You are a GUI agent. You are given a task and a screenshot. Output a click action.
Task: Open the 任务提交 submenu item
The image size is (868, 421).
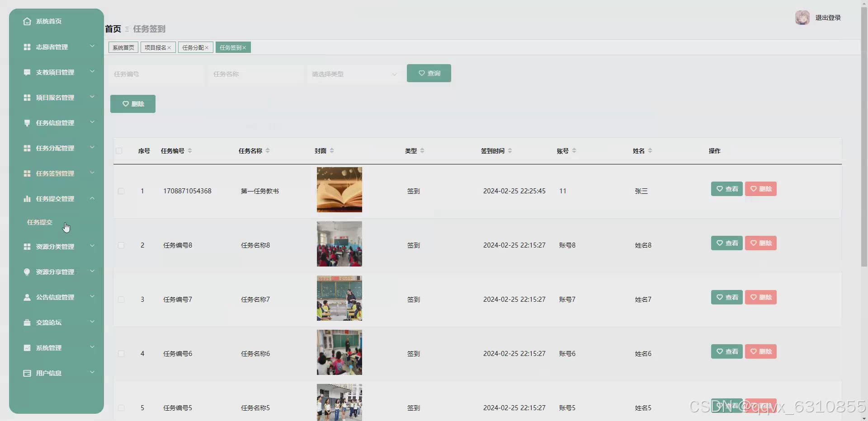40,222
